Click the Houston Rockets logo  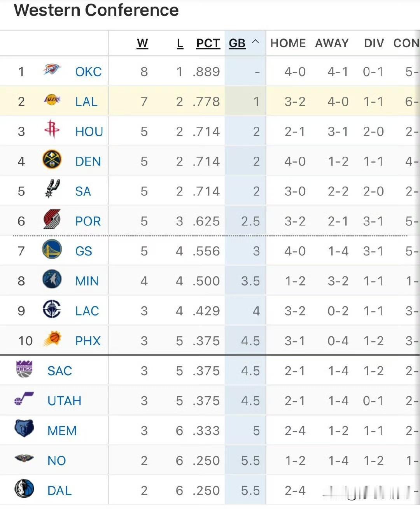click(52, 129)
